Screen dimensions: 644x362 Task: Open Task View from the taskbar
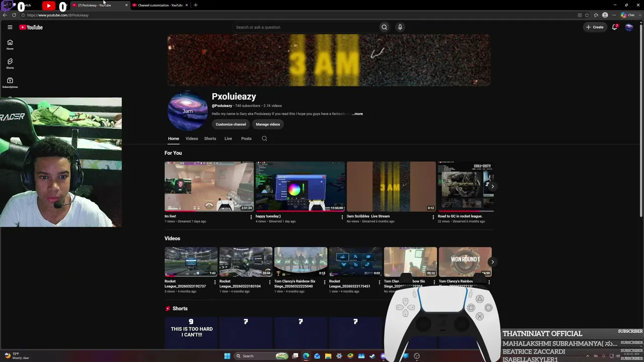pyautogui.click(x=295, y=356)
